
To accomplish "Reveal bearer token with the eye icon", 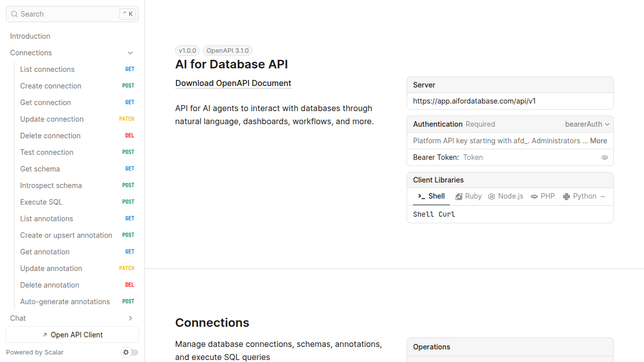I will click(x=605, y=157).
